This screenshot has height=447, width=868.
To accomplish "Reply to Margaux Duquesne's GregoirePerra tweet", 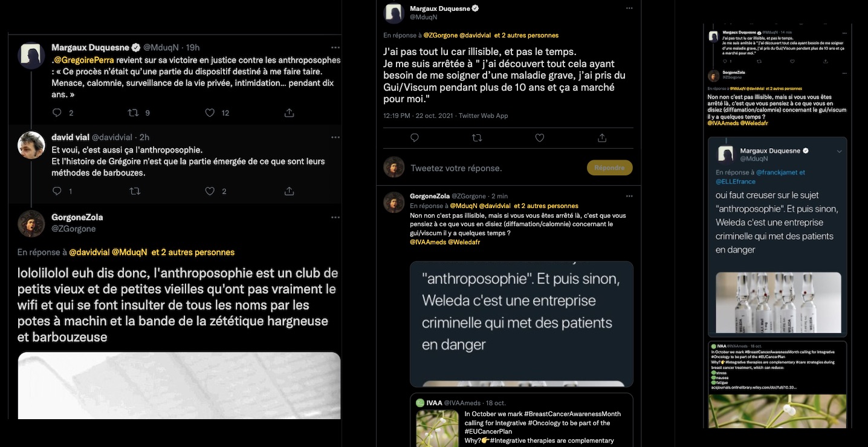I will [x=57, y=113].
